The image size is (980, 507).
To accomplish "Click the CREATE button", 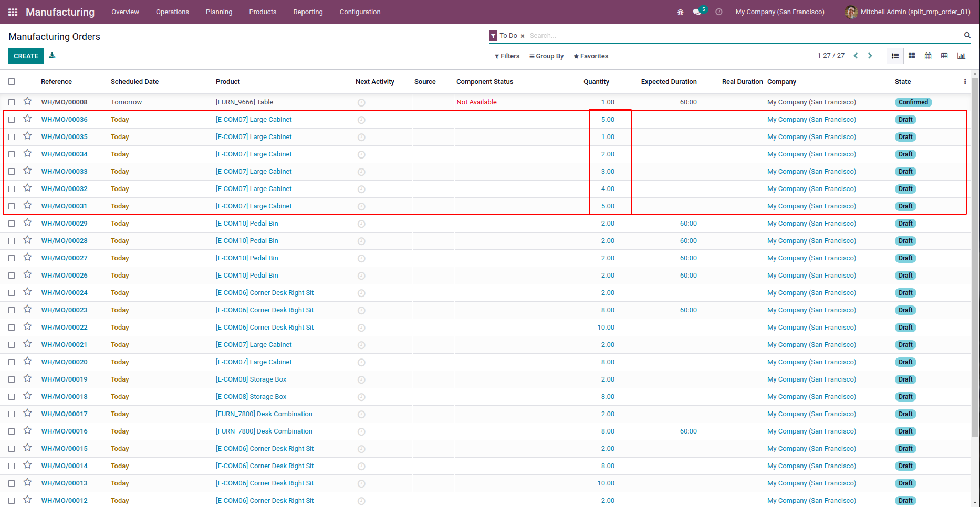I will (x=26, y=56).
